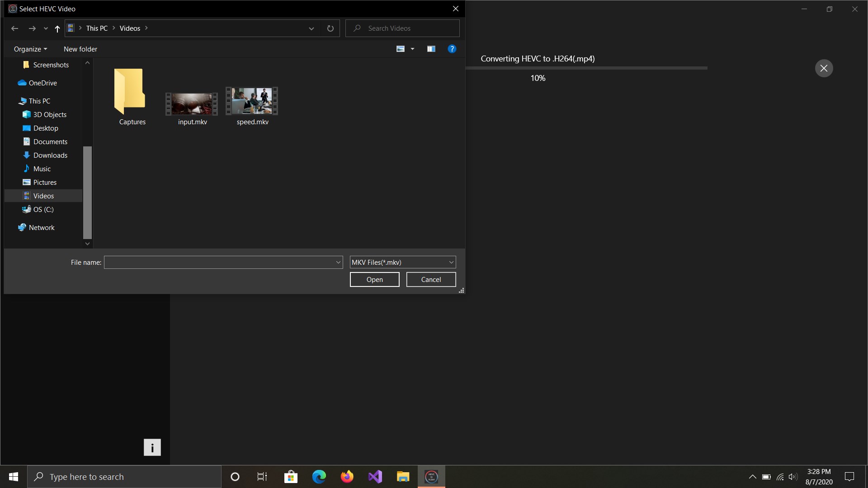Click the Open button
868x488 pixels.
[374, 279]
